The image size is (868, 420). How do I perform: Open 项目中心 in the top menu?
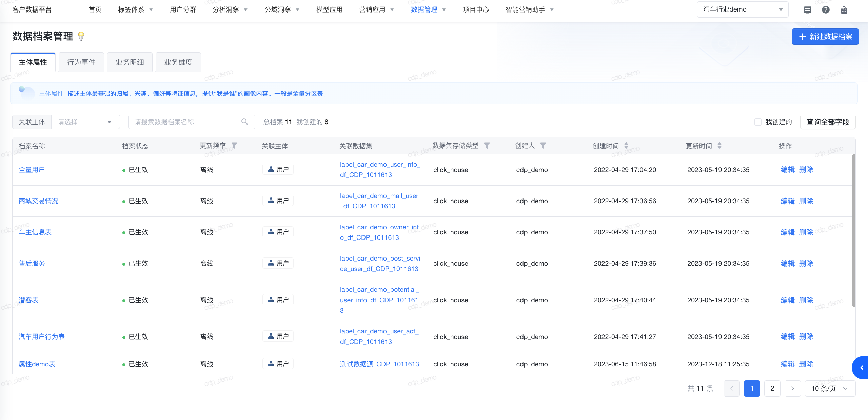[x=476, y=9]
